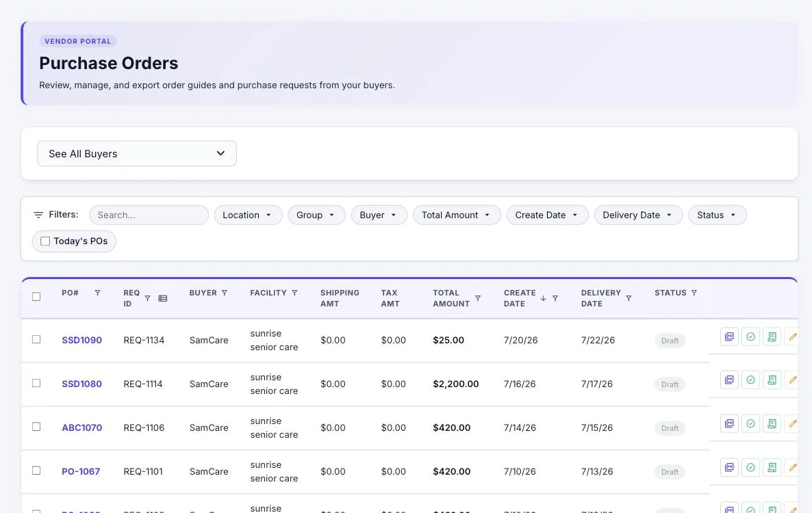Open the filter funnel on the REQ ID column
The height and width of the screenshot is (513, 812).
point(148,298)
